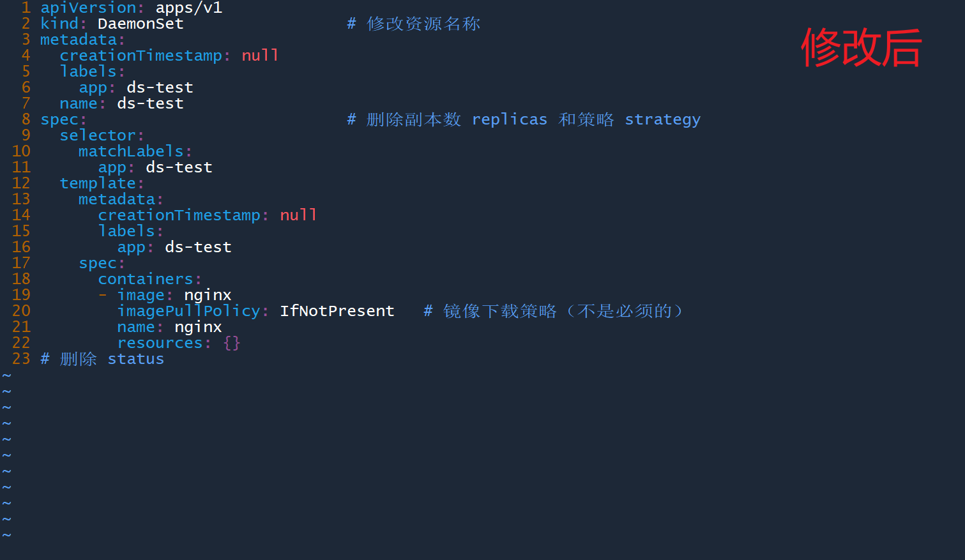
Task: Click the 镜像下载策略 comment text
Action: coord(500,311)
